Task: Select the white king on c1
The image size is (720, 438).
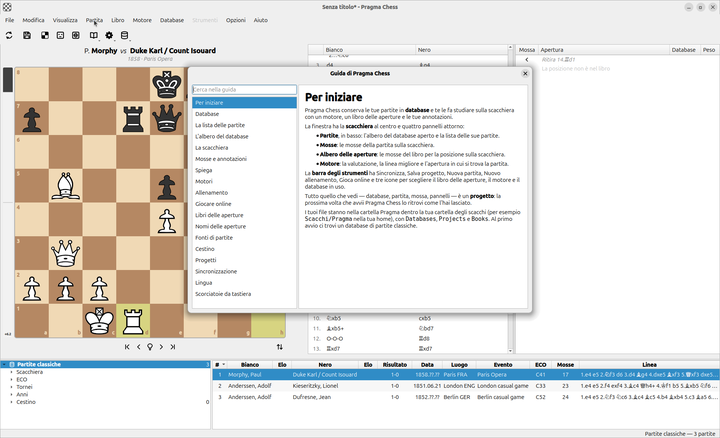Action: click(99, 320)
